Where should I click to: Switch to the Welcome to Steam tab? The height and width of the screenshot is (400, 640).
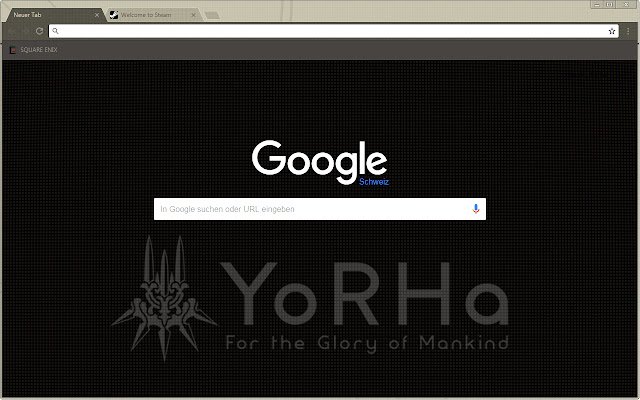click(x=154, y=15)
